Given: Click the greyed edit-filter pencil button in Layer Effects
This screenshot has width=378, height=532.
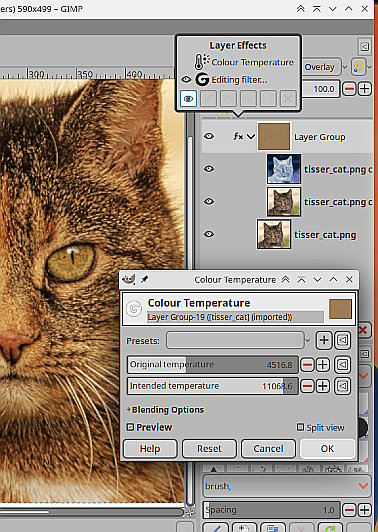Looking at the screenshot, I should (x=208, y=99).
